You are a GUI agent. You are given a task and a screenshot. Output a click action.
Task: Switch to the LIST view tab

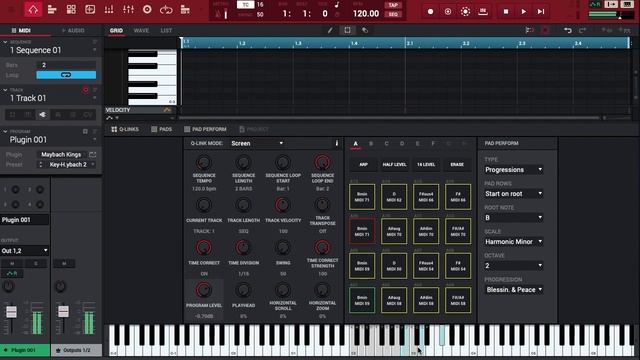(x=166, y=30)
